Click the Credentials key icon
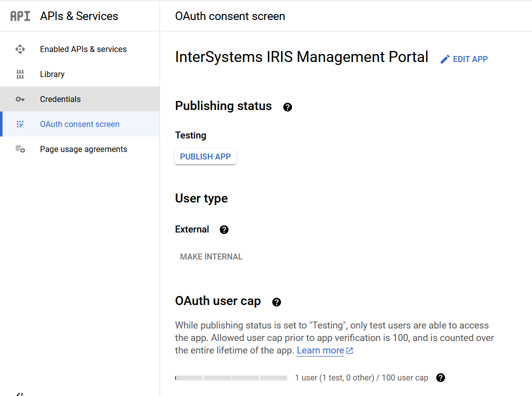Viewport: 532px width, 396px height. 20,99
